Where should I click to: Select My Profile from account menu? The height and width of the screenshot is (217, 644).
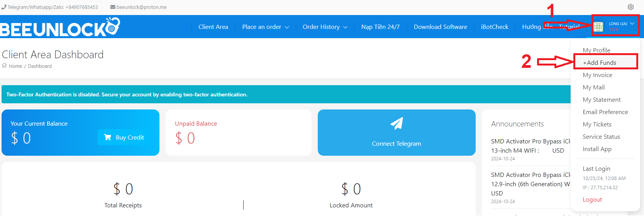597,50
